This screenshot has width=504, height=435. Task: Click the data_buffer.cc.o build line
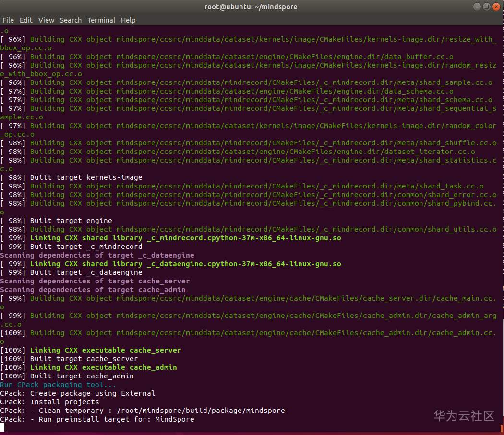[227, 57]
